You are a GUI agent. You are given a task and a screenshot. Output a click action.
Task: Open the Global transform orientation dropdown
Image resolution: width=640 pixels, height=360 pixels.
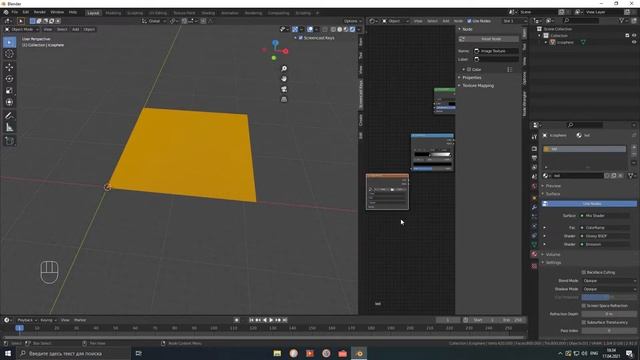(154, 21)
